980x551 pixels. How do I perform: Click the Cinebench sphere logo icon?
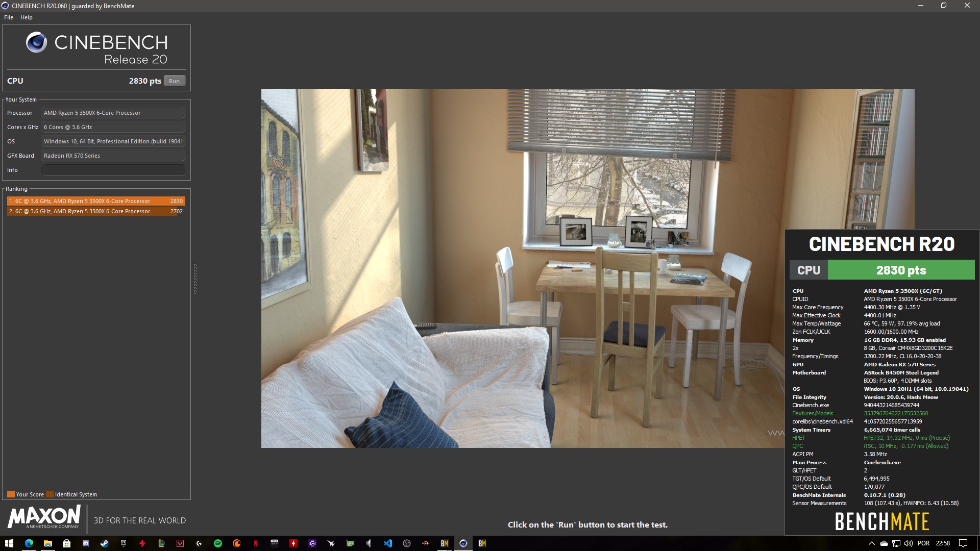pyautogui.click(x=36, y=42)
